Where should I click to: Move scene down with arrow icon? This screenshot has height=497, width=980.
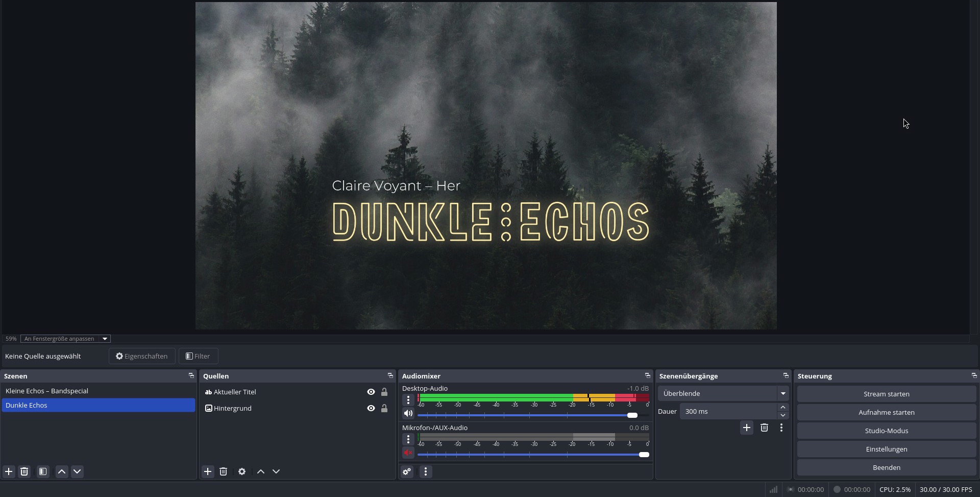(x=77, y=471)
